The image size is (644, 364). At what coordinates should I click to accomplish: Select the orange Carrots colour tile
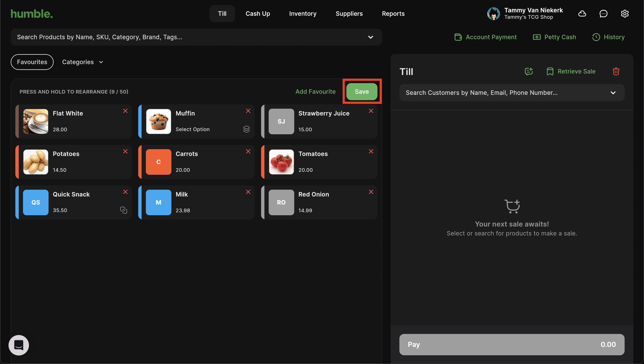click(158, 162)
